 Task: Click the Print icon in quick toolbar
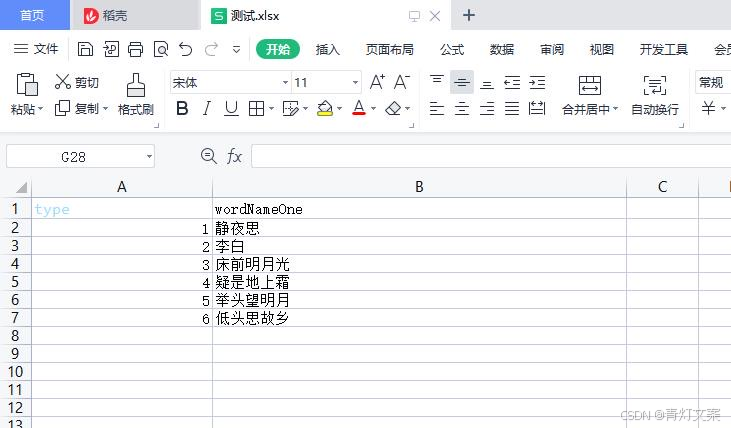tap(136, 49)
